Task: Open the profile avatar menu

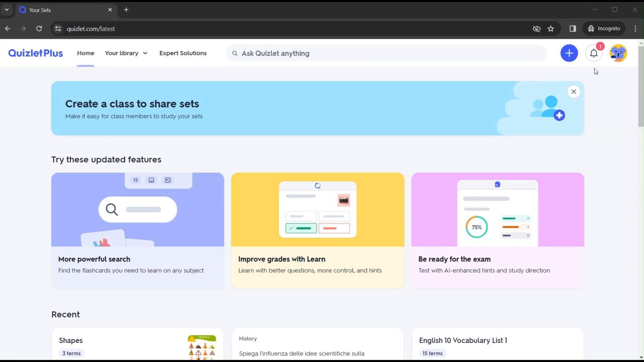Action: 618,53
